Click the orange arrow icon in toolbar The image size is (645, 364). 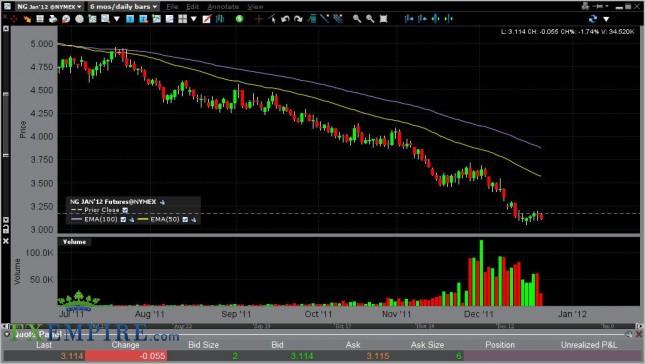coord(27,19)
